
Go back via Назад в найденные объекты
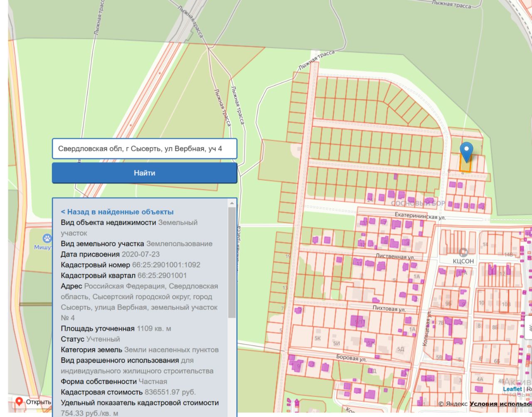click(117, 212)
